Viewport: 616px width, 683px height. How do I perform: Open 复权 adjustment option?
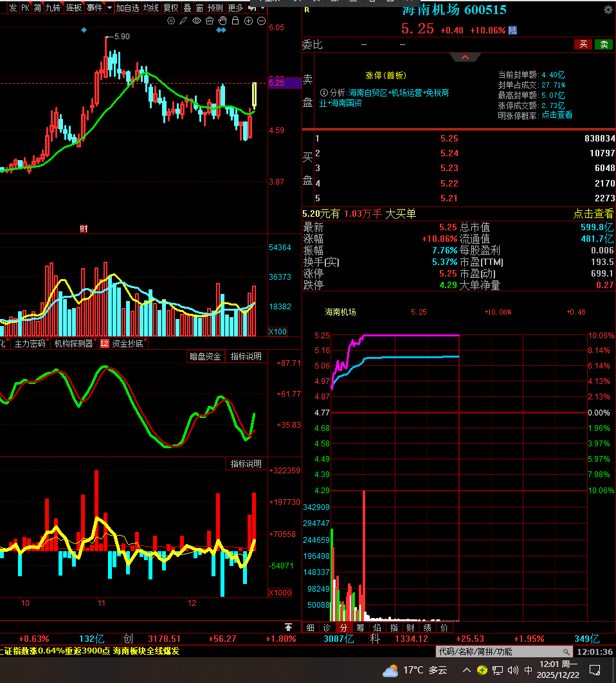[171, 8]
